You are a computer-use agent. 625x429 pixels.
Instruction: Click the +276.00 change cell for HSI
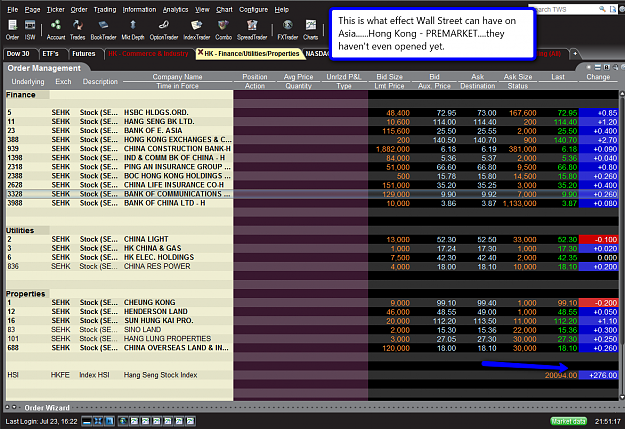pyautogui.click(x=599, y=375)
